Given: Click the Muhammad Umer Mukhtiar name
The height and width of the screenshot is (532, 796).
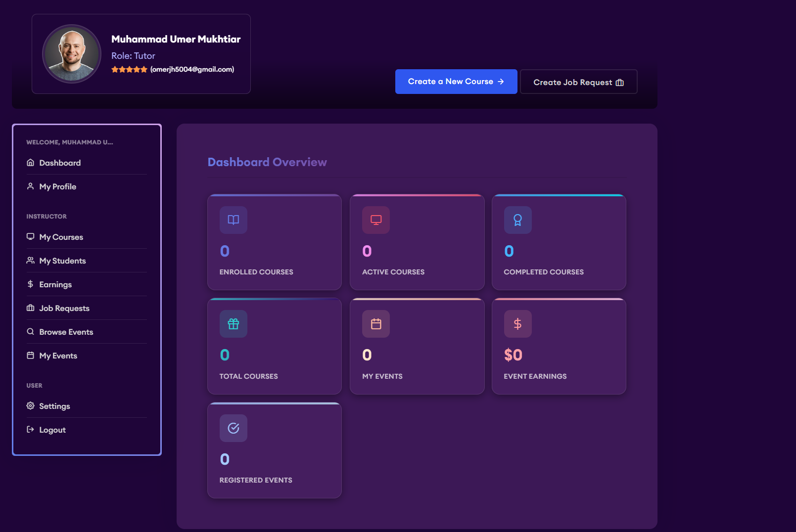Looking at the screenshot, I should (176, 39).
